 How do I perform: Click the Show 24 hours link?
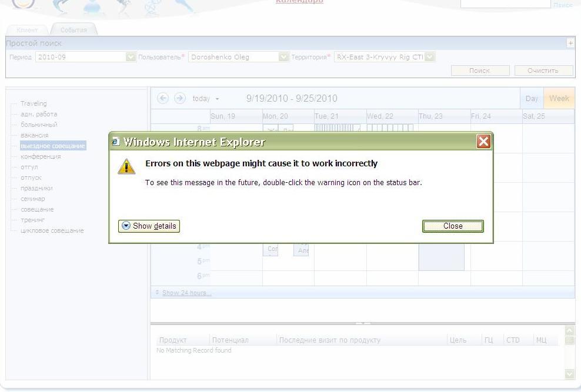point(187,293)
